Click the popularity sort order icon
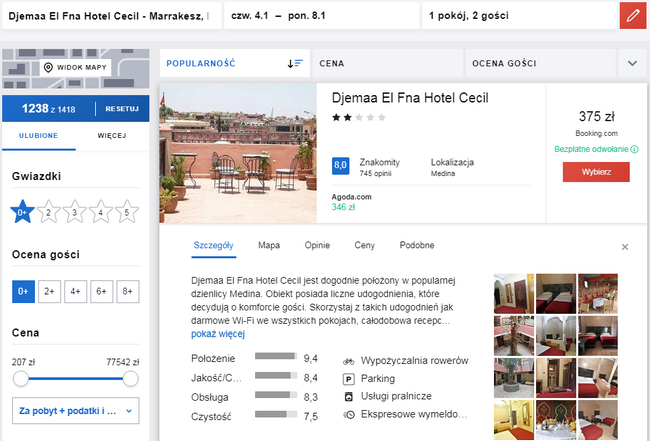The width and height of the screenshot is (650, 441). (294, 63)
